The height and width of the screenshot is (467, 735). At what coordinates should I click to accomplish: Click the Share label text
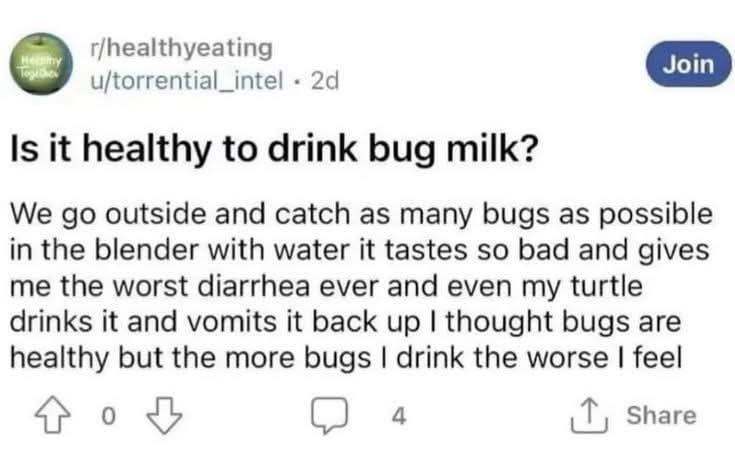pyautogui.click(x=662, y=415)
